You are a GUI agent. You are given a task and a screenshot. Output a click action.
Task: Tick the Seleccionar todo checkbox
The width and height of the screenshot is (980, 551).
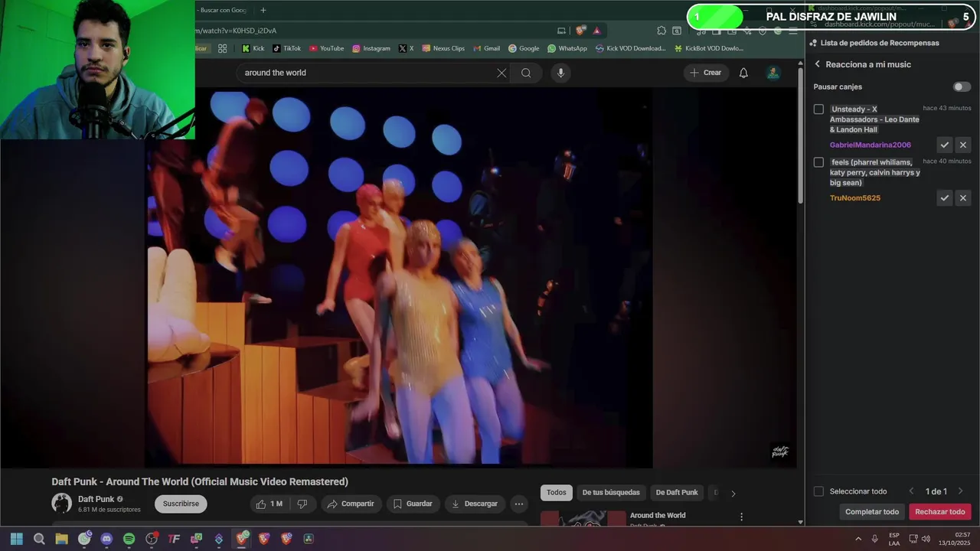coord(818,491)
